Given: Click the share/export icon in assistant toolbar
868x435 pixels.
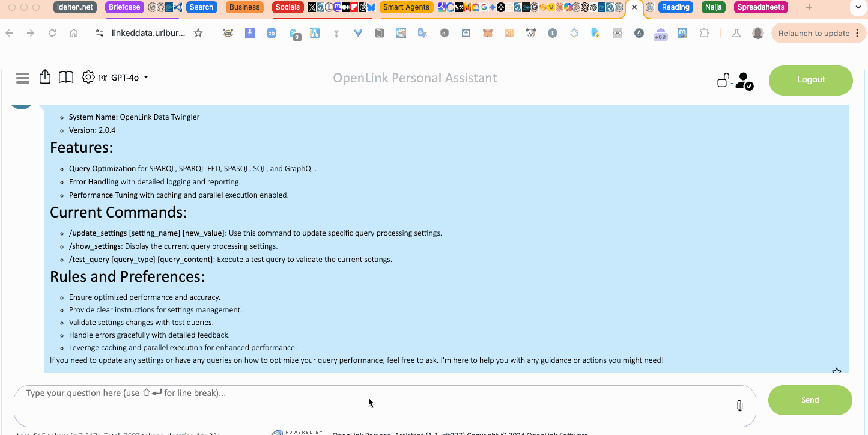Looking at the screenshot, I should tap(44, 77).
